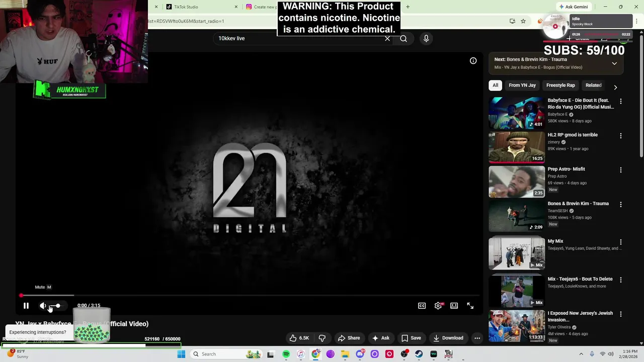The width and height of the screenshot is (644, 362).
Task: Click the Share button
Action: coord(349,338)
